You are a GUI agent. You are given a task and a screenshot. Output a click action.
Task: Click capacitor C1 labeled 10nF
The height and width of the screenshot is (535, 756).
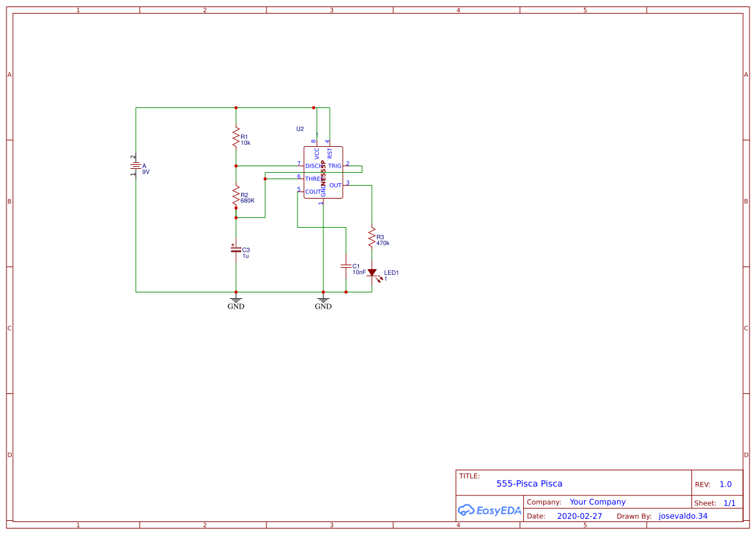(346, 267)
